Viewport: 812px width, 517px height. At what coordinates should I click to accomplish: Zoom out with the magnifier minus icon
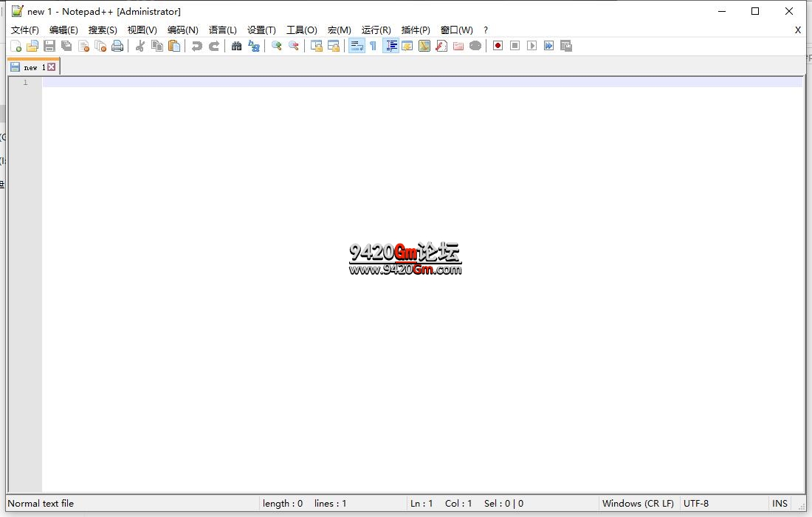(294, 46)
